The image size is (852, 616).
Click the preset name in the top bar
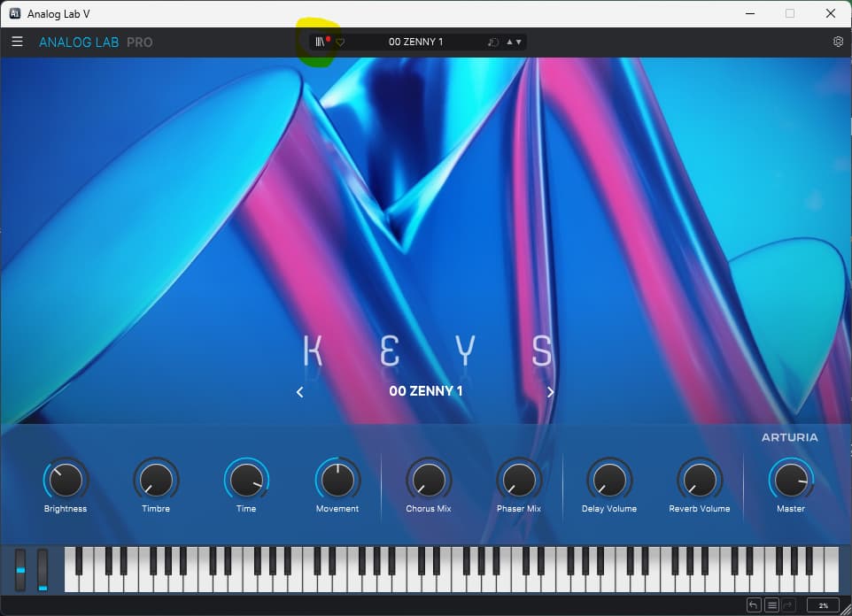(x=415, y=42)
